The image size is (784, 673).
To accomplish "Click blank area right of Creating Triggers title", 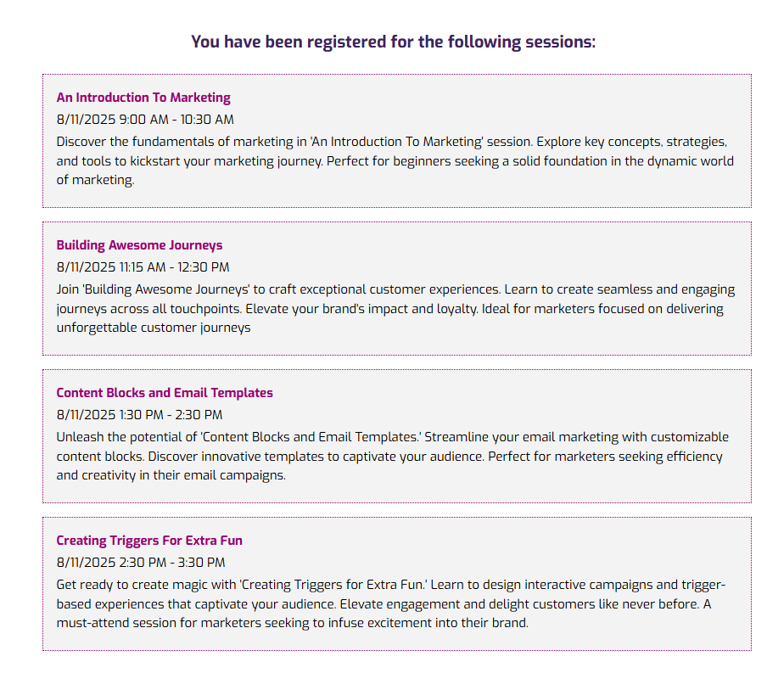I will tap(509, 541).
